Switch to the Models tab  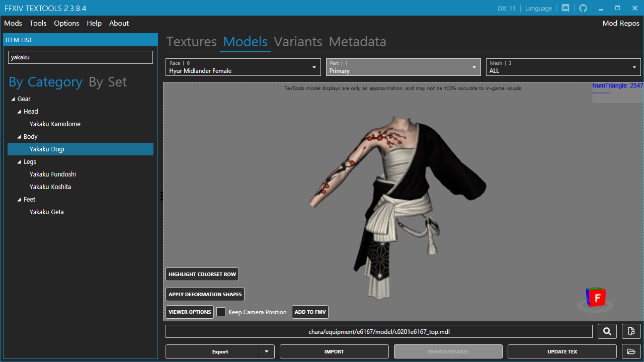click(x=246, y=42)
